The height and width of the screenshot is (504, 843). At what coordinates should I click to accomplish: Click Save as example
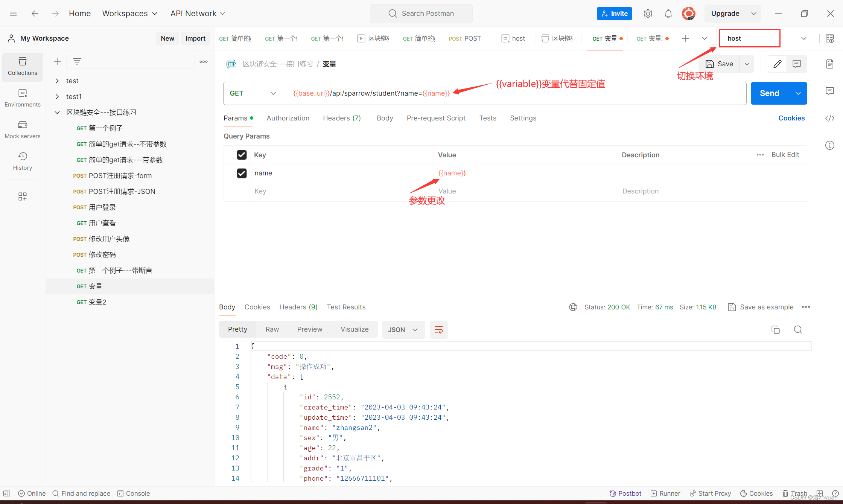point(761,307)
